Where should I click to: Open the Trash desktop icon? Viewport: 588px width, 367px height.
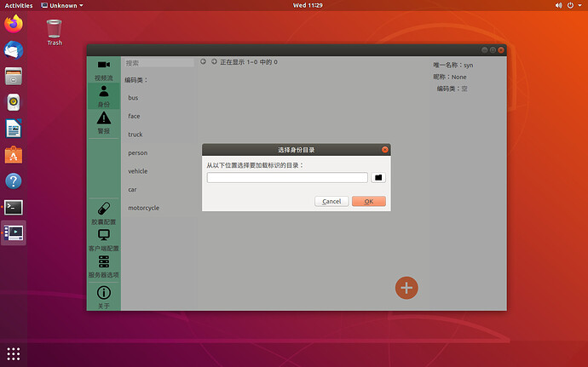[x=55, y=32]
